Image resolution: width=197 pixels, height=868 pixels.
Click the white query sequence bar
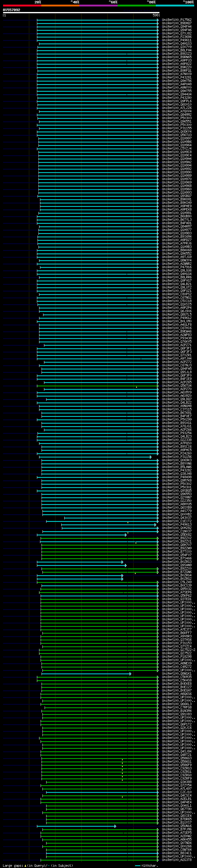click(x=81, y=13)
